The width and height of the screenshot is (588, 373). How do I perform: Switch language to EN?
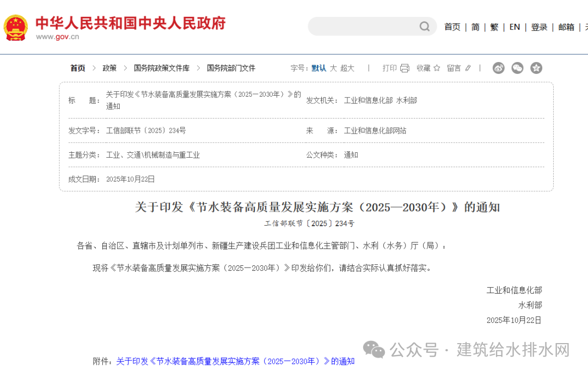coord(514,27)
